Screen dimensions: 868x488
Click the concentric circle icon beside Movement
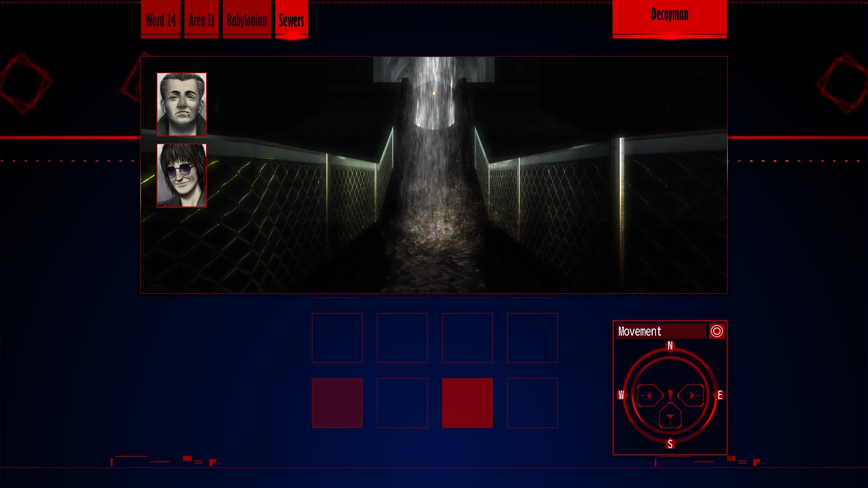pyautogui.click(x=717, y=331)
